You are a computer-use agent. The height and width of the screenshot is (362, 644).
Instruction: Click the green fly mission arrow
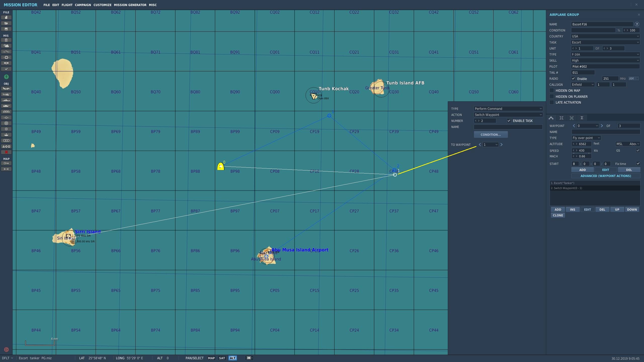point(7,77)
